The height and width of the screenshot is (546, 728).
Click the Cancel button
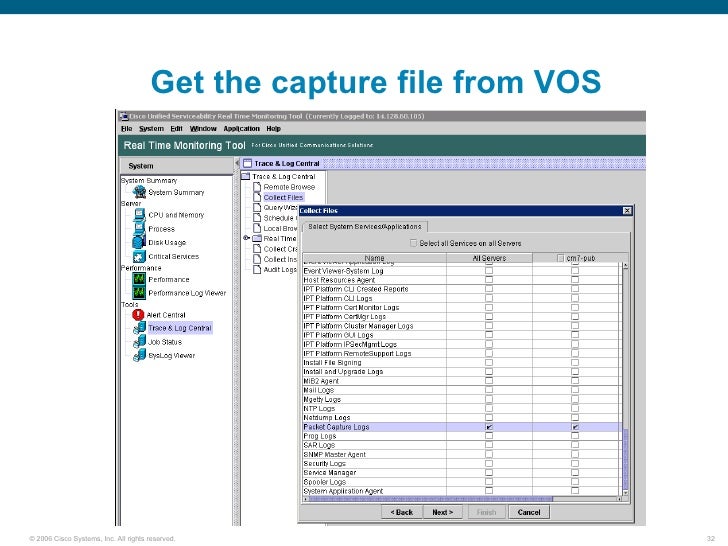529,512
